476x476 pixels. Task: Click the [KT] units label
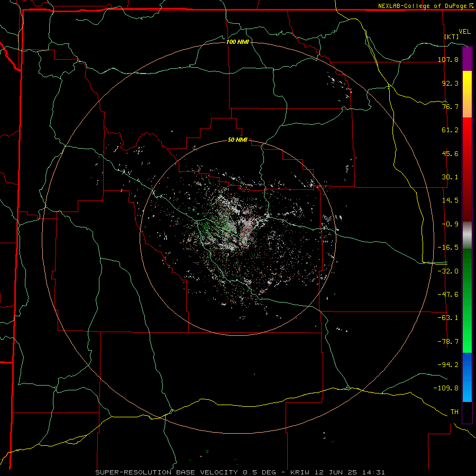pyautogui.click(x=452, y=36)
